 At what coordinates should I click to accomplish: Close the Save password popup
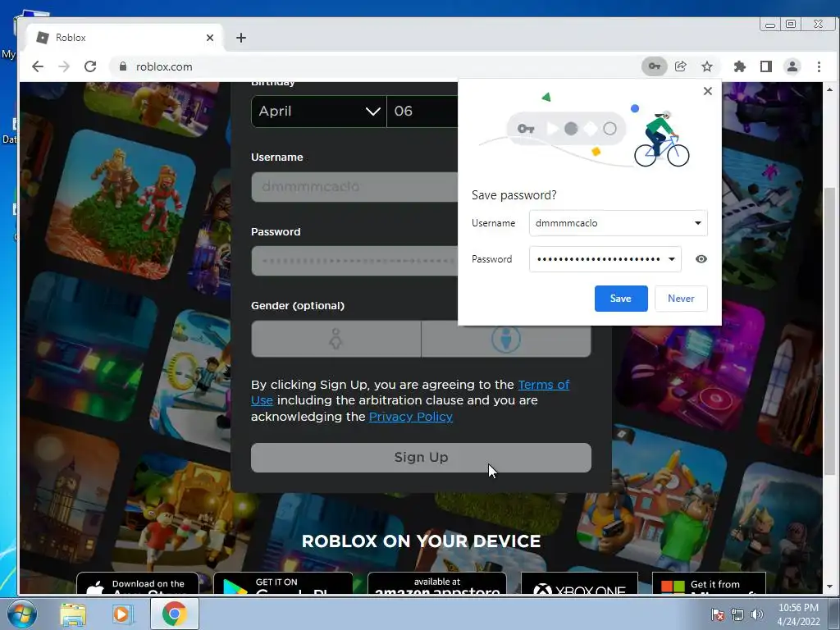[x=708, y=91]
